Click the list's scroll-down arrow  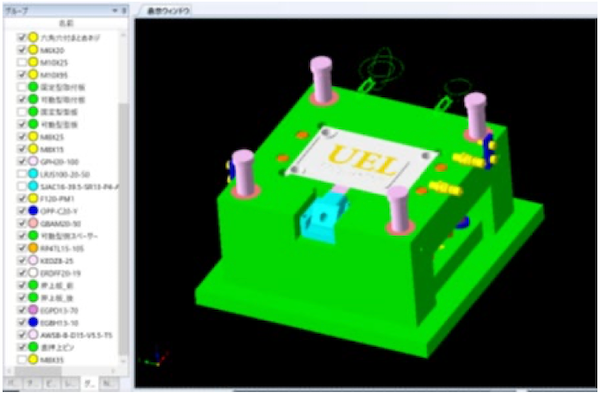pos(123,360)
